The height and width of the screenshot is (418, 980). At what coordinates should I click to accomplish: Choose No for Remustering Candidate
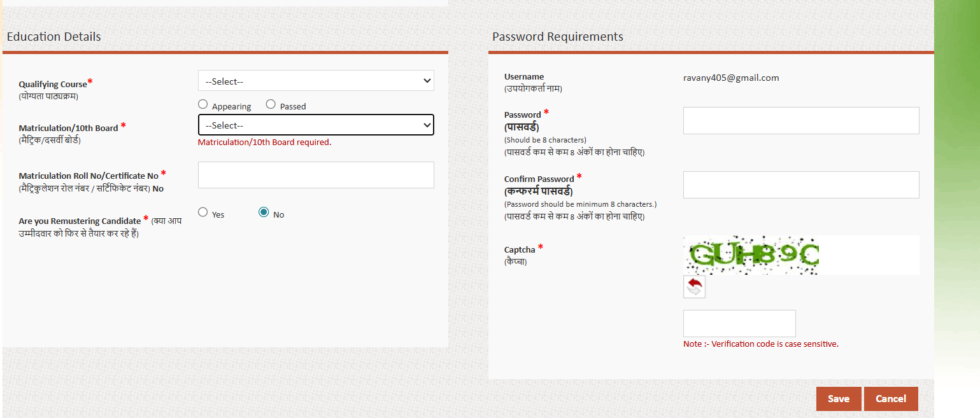pyautogui.click(x=264, y=212)
